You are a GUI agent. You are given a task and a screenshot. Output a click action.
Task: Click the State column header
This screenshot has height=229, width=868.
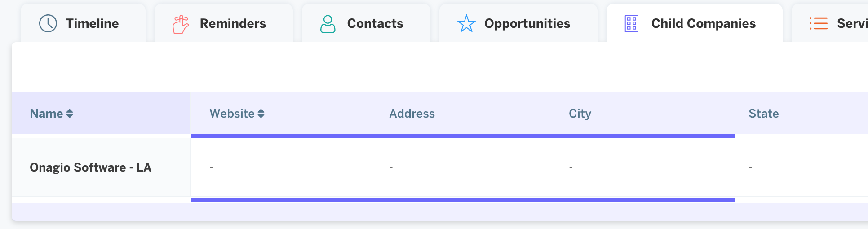coord(764,114)
